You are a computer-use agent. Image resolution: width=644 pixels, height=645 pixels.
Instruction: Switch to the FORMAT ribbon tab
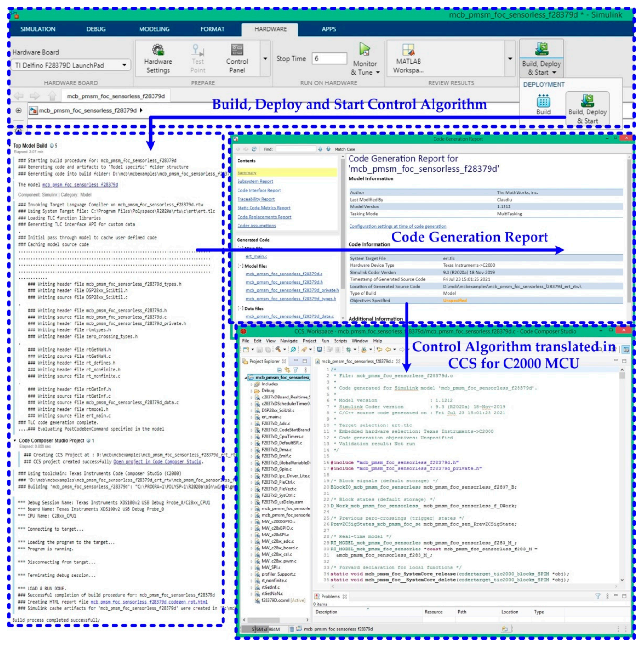(212, 29)
